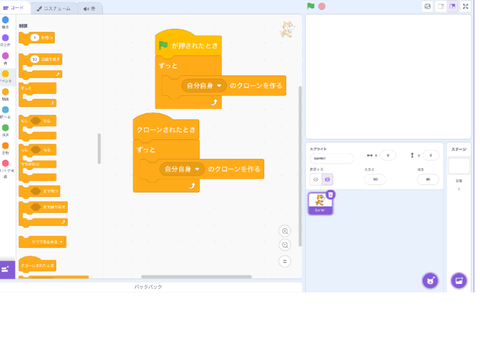Click the workspace vertical scrollbar
Image resolution: width=480 pixels, height=360 pixels.
click(300, 166)
